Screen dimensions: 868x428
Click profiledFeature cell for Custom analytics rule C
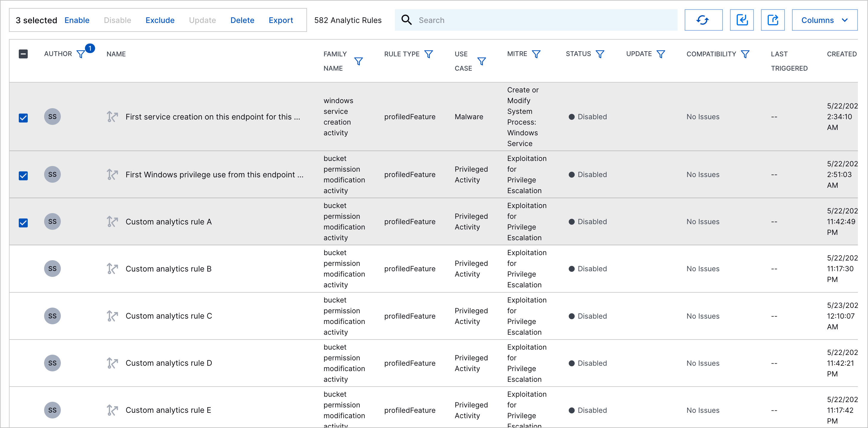(x=410, y=316)
